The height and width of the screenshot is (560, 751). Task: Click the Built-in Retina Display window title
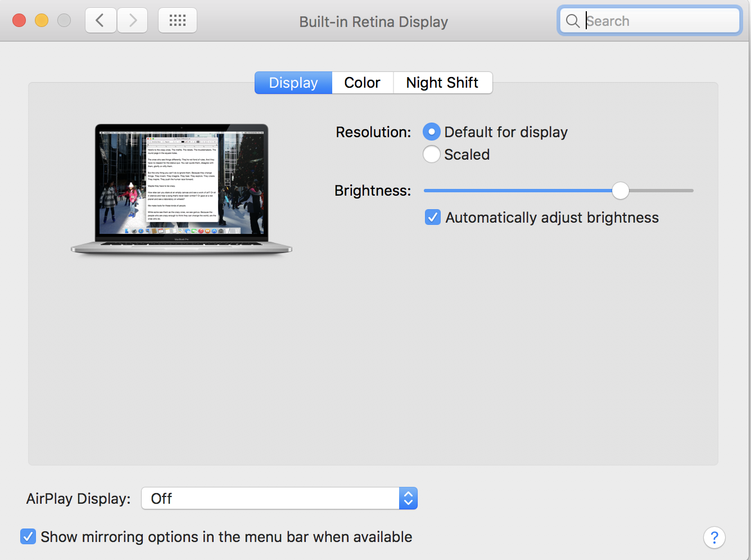tap(374, 22)
